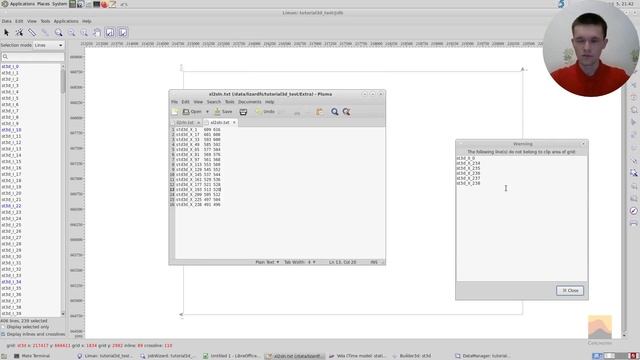
Task: Click the pencil launcher in top panel
Action: pyautogui.click(x=112, y=4)
